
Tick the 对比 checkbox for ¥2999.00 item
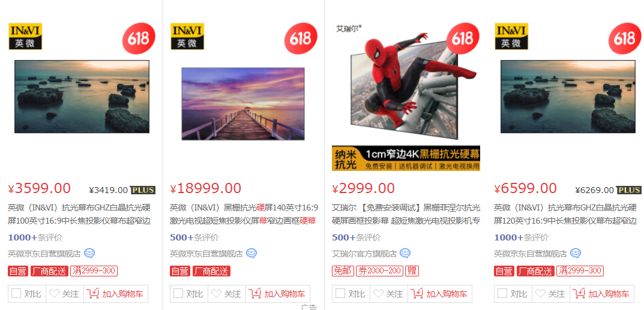pyautogui.click(x=340, y=293)
